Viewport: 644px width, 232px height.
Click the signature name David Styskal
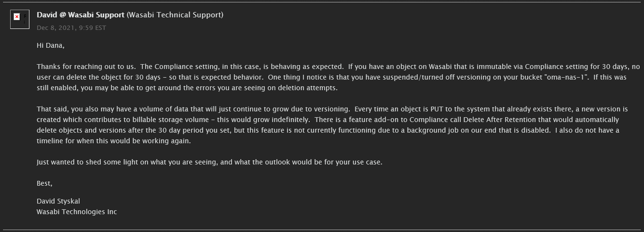58,201
